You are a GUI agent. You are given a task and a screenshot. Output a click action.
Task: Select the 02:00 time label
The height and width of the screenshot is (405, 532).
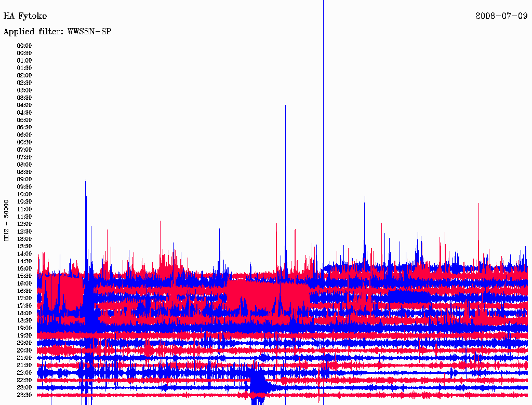point(24,76)
